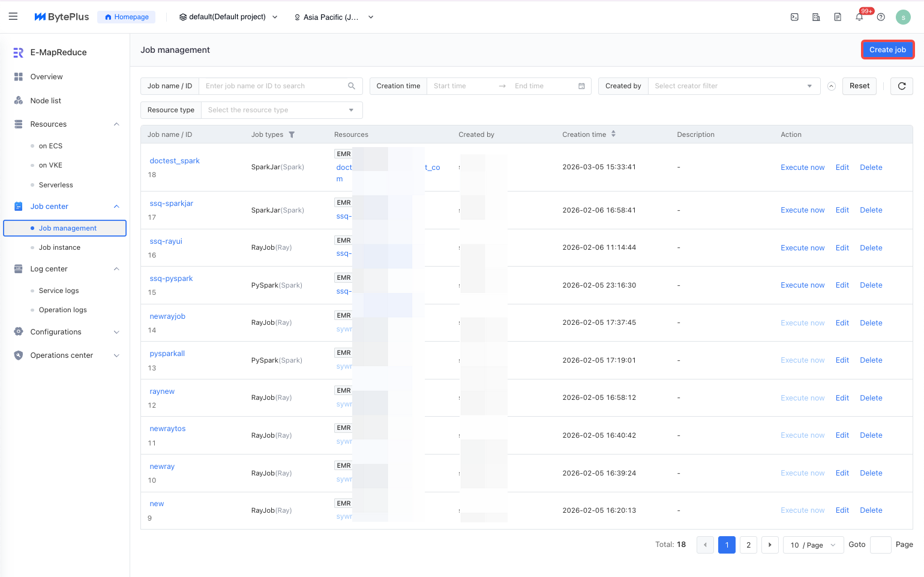Open the Created by filter dropdown
The image size is (924, 577).
click(733, 86)
